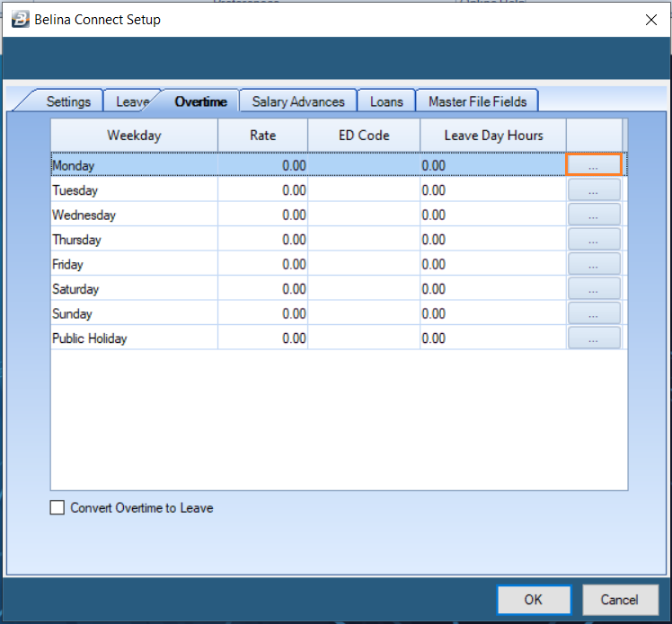Select the Monday weekday cell

(x=134, y=165)
